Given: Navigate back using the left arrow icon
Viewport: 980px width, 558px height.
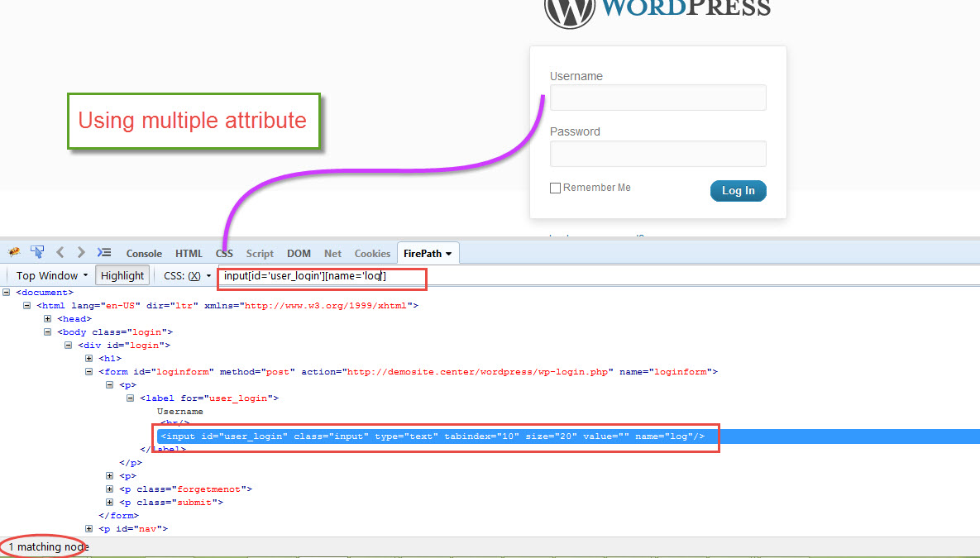Looking at the screenshot, I should (x=59, y=252).
